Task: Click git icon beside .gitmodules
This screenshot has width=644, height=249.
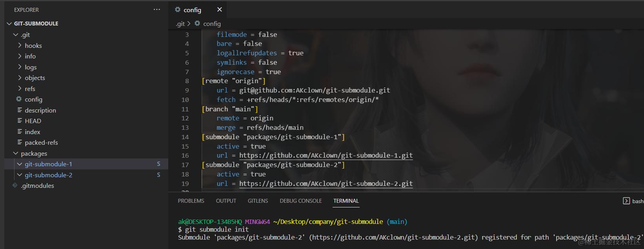Action: coord(15,185)
